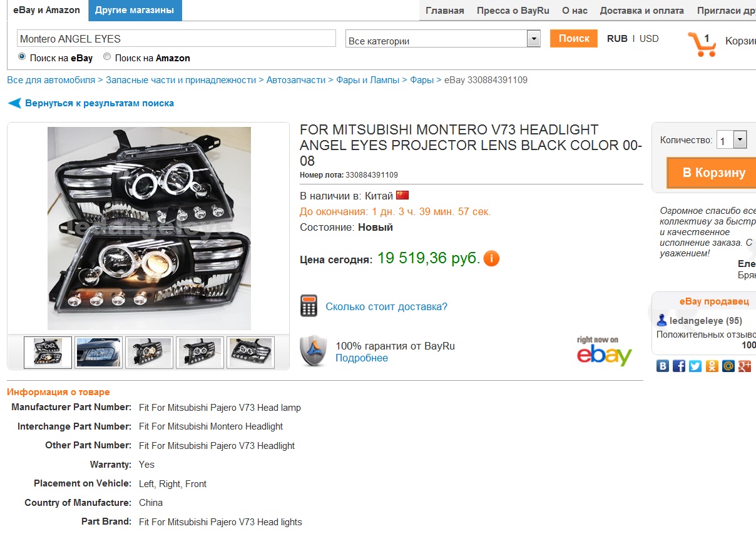756x534 pixels.
Task: Share via the Facebook icon
Action: click(679, 366)
